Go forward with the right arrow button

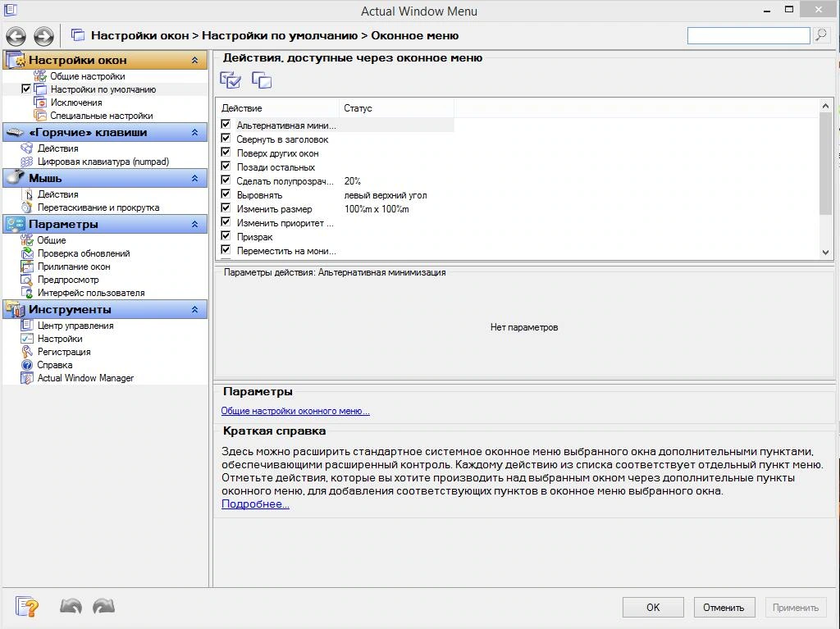[44, 36]
